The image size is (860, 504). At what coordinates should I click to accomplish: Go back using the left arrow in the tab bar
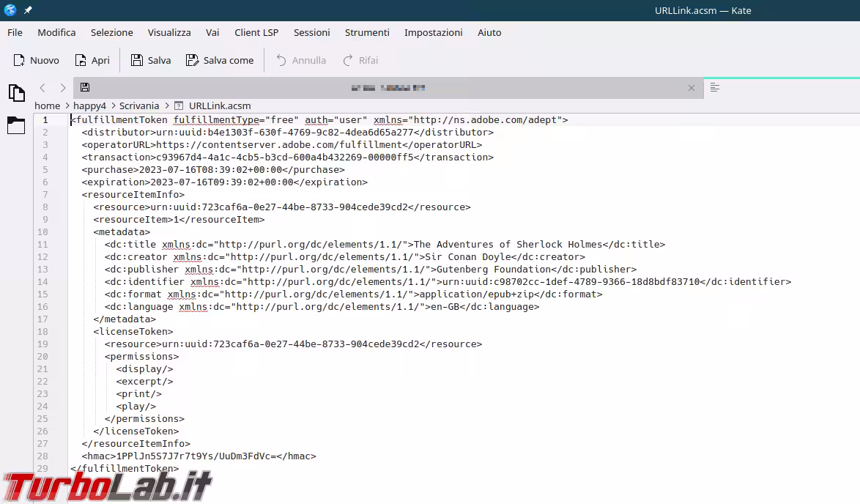[42, 88]
